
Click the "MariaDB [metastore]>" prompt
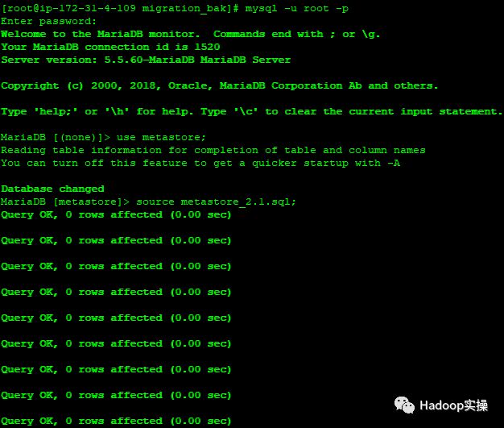[65, 202]
